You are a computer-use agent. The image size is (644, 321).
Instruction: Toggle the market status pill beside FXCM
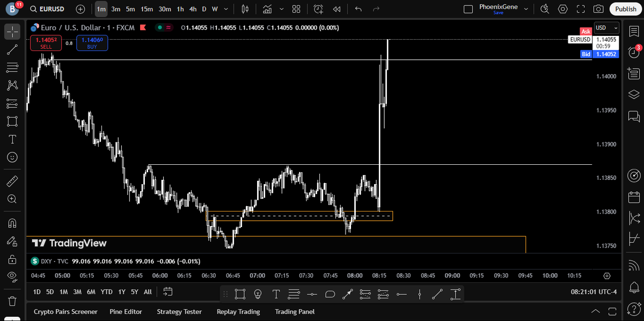[164, 28]
